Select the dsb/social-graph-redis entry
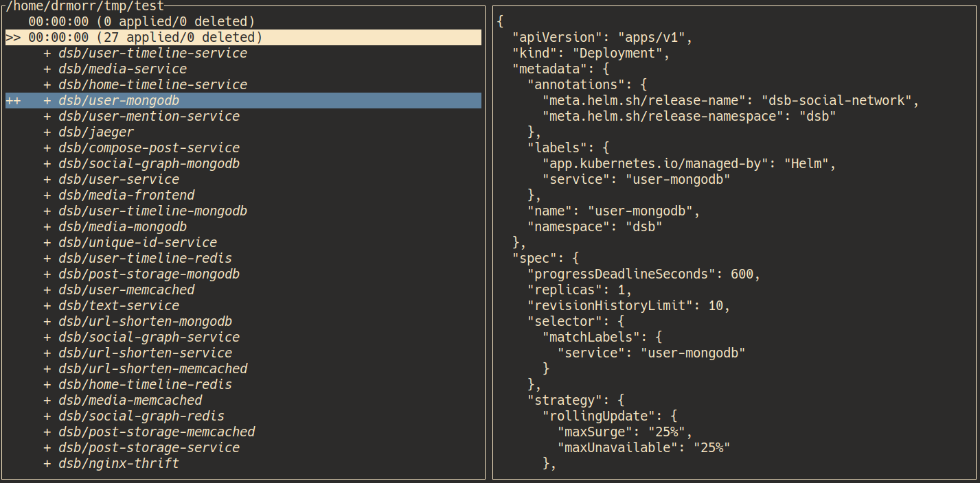The height and width of the screenshot is (483, 980). [141, 416]
